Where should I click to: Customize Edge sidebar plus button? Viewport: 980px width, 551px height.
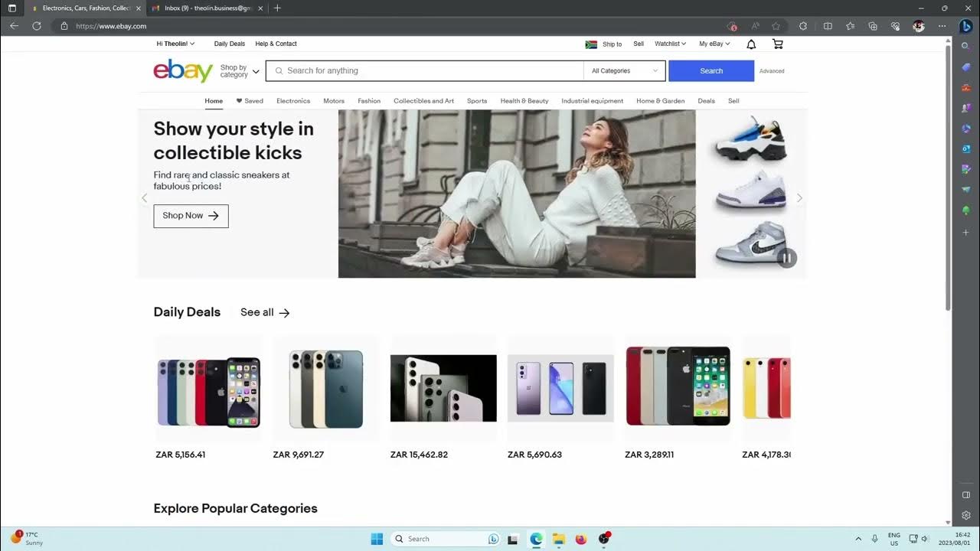pos(965,232)
